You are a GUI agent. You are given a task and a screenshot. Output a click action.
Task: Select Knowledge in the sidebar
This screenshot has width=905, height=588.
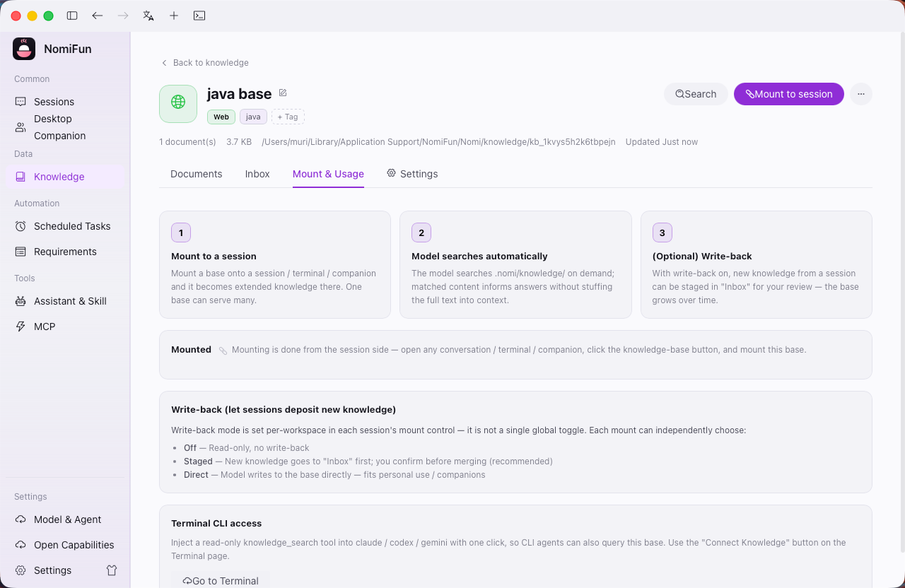click(65, 177)
